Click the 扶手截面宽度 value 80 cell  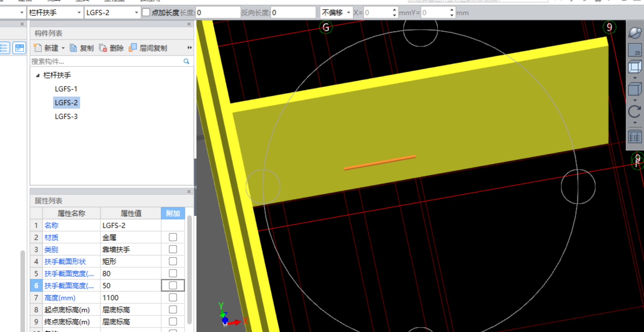coord(131,273)
